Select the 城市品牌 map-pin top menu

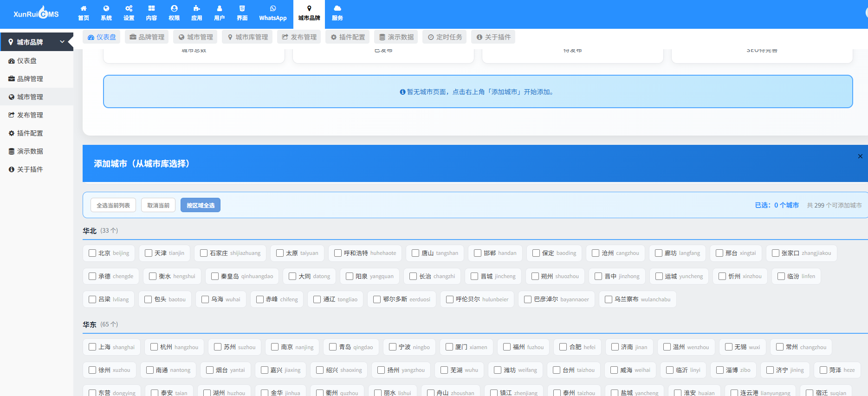point(309,13)
